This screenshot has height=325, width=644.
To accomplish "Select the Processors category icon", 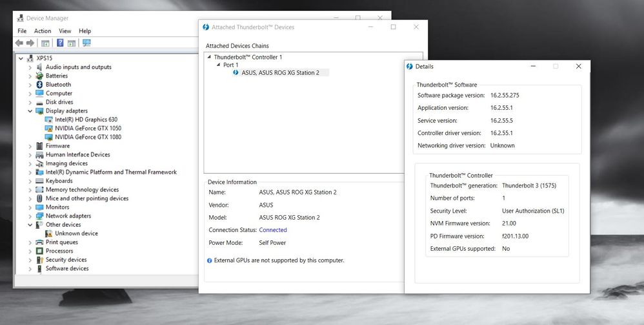I will 39,251.
